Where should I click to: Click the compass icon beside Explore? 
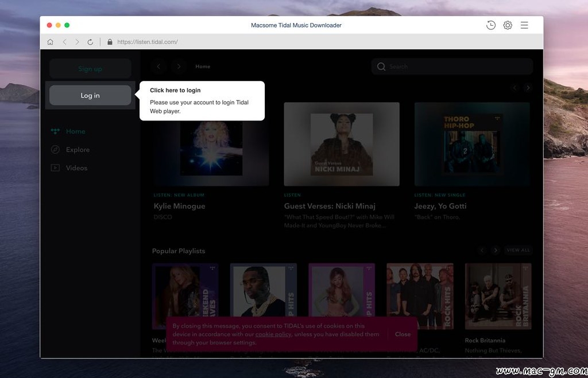55,150
